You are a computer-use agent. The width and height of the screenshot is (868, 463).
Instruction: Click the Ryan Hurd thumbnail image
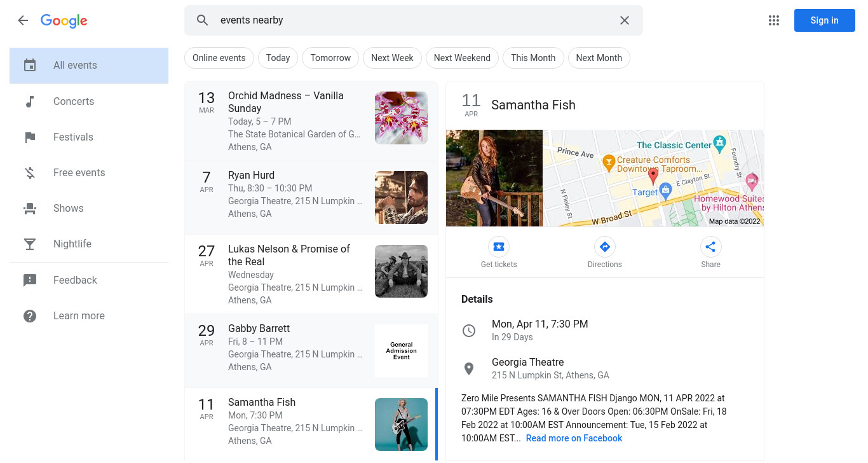(401, 197)
